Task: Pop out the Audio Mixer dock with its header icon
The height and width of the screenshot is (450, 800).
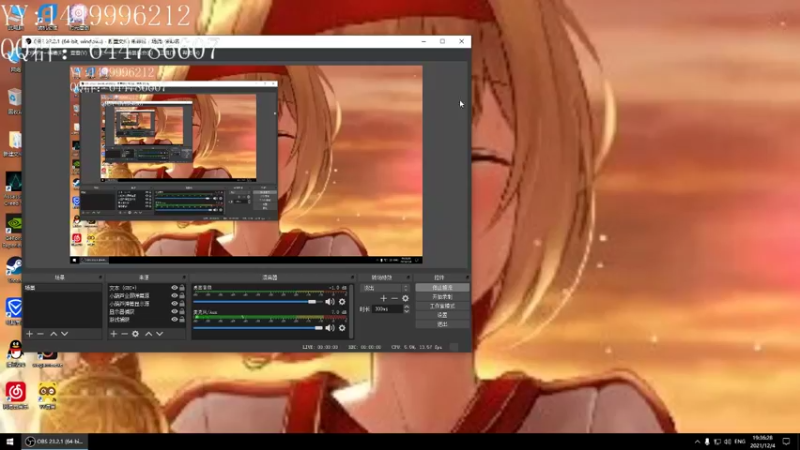Action: pos(352,278)
